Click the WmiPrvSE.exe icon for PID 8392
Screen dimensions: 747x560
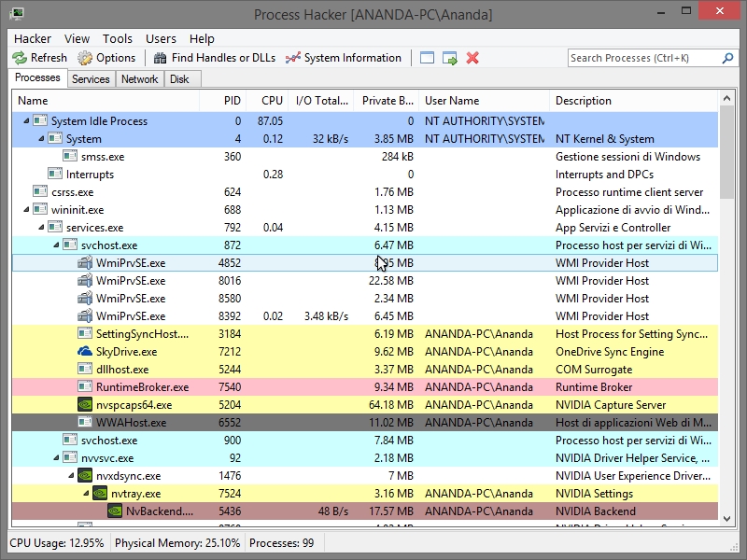pos(85,315)
